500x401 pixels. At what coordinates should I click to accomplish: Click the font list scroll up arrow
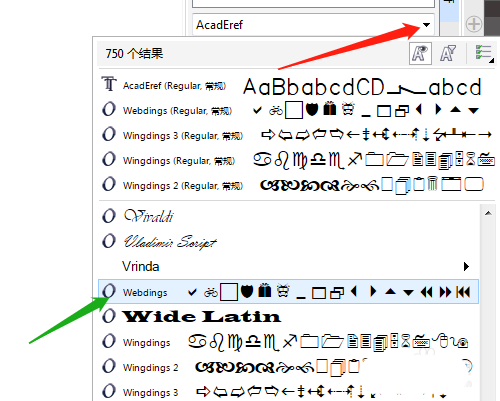click(488, 213)
